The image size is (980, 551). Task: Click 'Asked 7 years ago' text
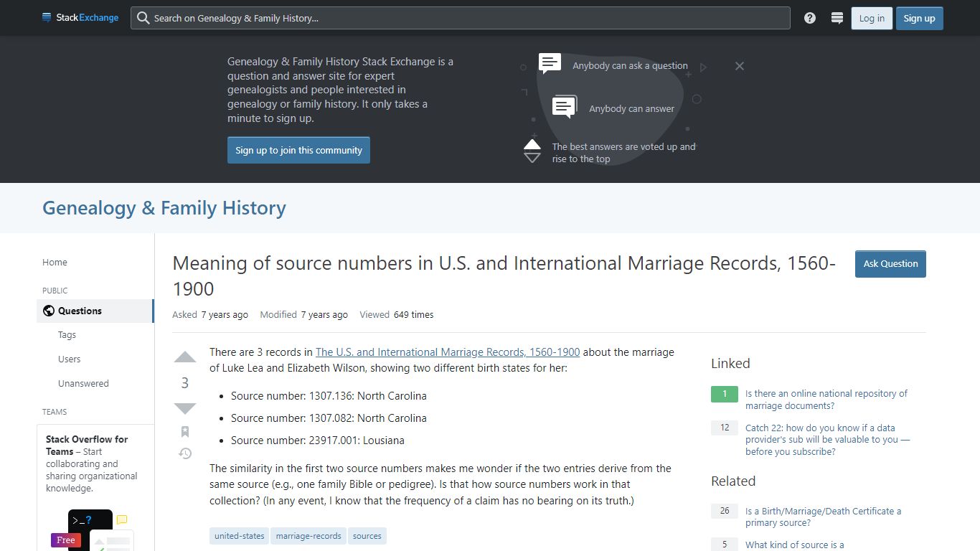(x=210, y=315)
